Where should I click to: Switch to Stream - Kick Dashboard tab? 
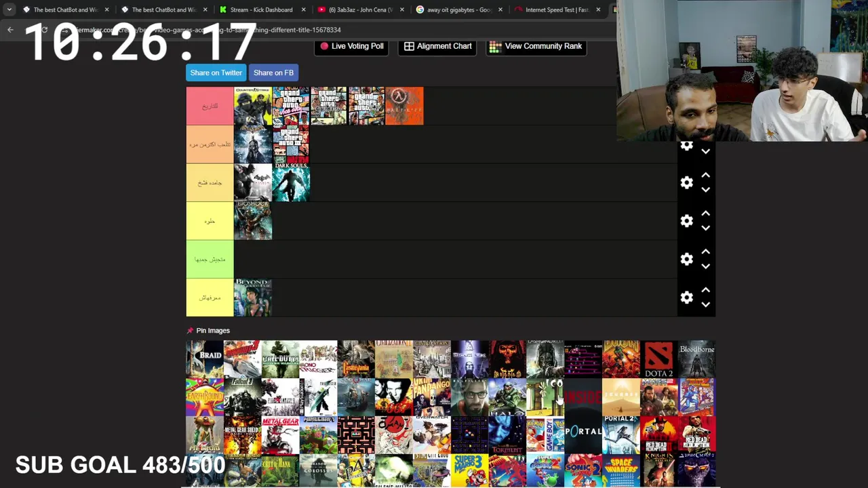261,9
